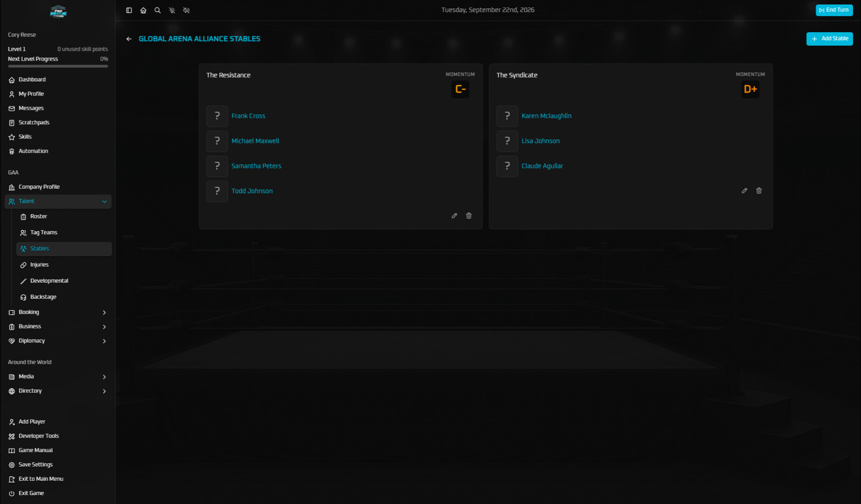The width and height of the screenshot is (861, 504).
Task: Collapse the Talent menu section
Action: pos(58,201)
